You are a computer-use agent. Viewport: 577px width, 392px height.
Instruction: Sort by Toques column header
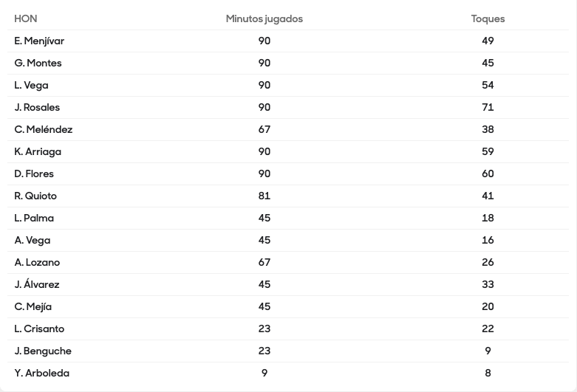(488, 18)
